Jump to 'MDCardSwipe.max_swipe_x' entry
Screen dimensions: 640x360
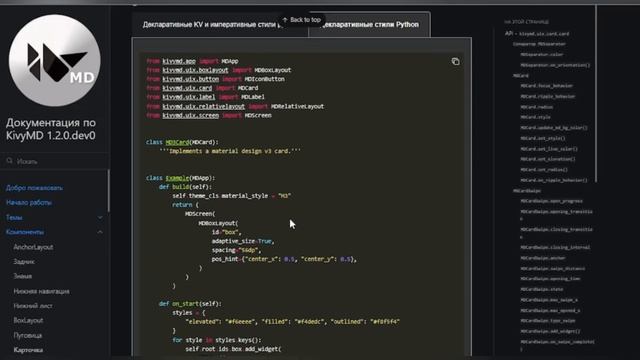click(x=549, y=300)
